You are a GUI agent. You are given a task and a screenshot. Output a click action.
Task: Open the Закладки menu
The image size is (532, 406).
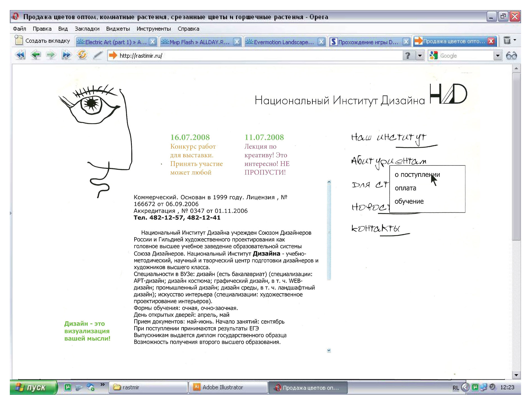pyautogui.click(x=87, y=29)
